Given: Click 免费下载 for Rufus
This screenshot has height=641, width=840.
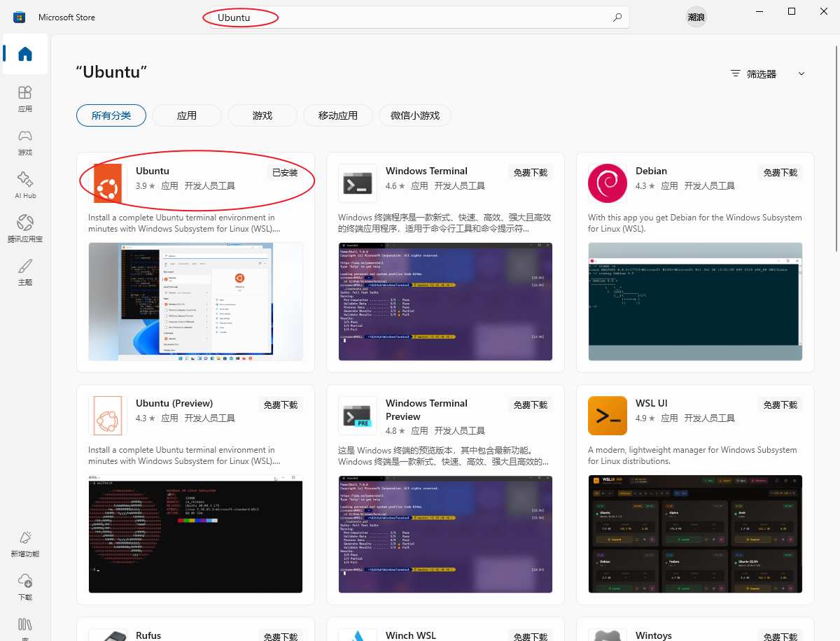Looking at the screenshot, I should coord(281,636).
